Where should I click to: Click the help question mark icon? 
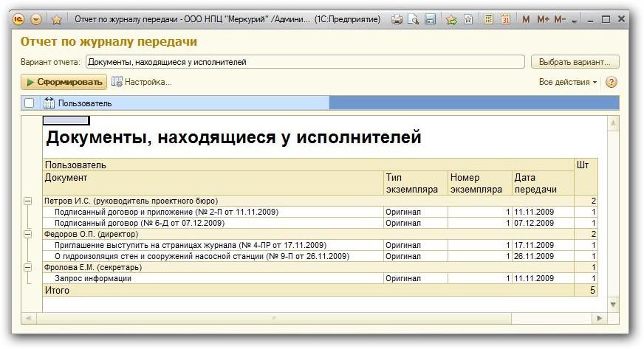coord(612,82)
